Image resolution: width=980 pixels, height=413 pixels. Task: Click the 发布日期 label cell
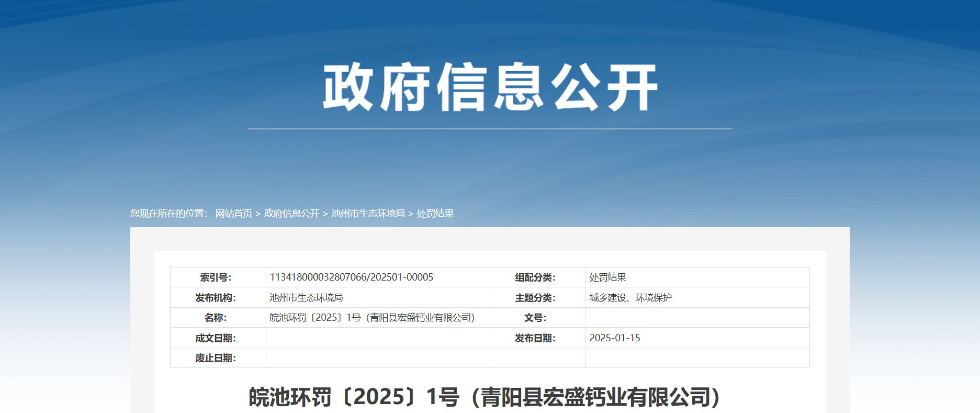pos(538,338)
